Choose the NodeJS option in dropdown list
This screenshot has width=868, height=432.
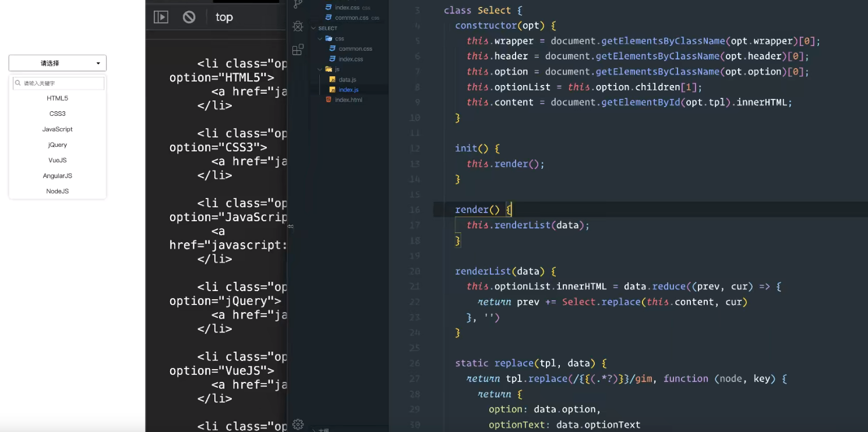[x=58, y=191]
